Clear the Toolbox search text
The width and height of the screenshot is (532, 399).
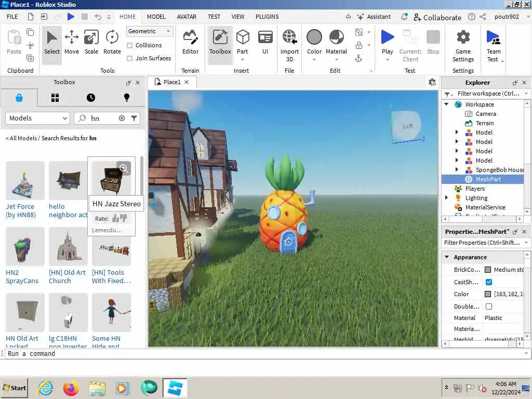point(122,118)
